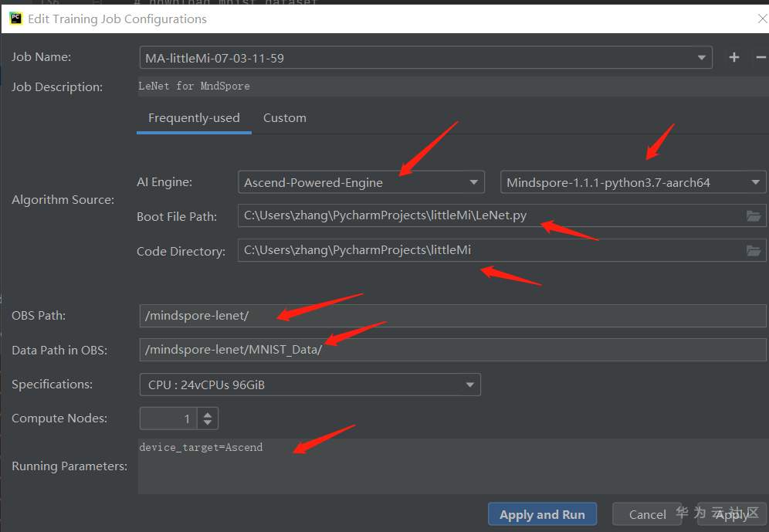
Task: Open the Specifications CPU dropdown
Action: (470, 385)
